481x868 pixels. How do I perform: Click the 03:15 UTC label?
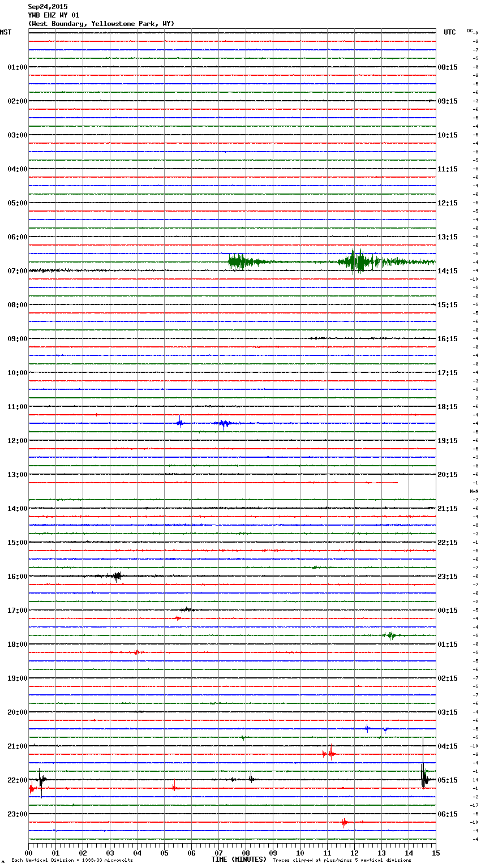point(448,712)
